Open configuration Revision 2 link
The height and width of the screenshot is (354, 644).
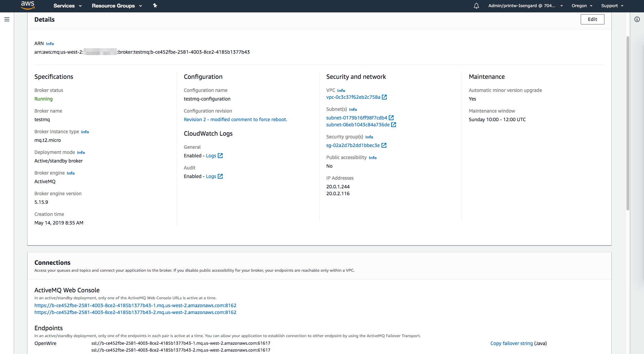[235, 119]
